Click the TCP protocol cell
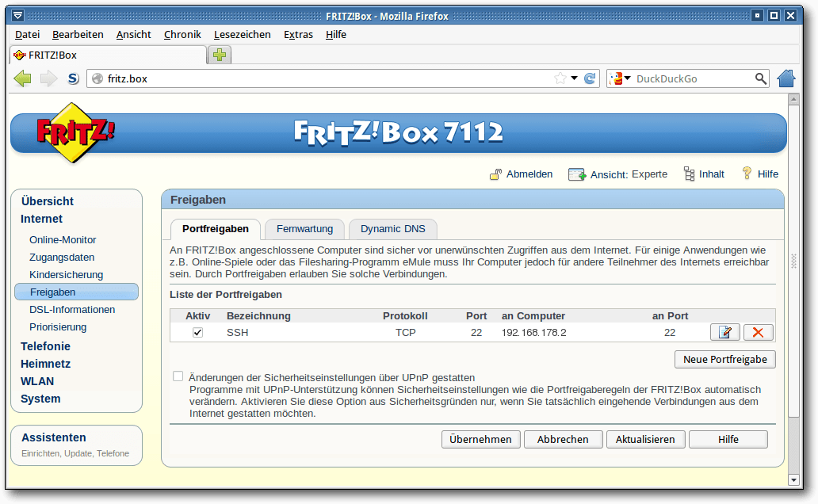The width and height of the screenshot is (818, 504). click(x=405, y=332)
